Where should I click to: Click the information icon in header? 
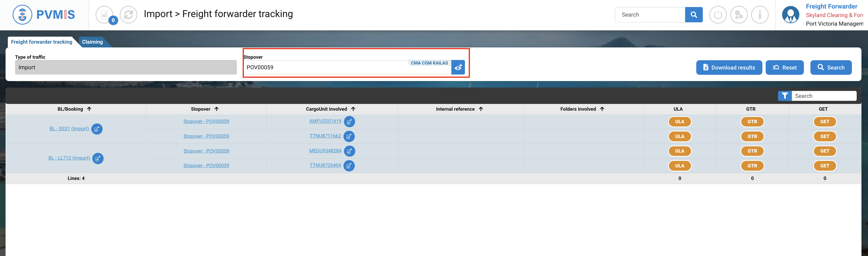pyautogui.click(x=759, y=15)
